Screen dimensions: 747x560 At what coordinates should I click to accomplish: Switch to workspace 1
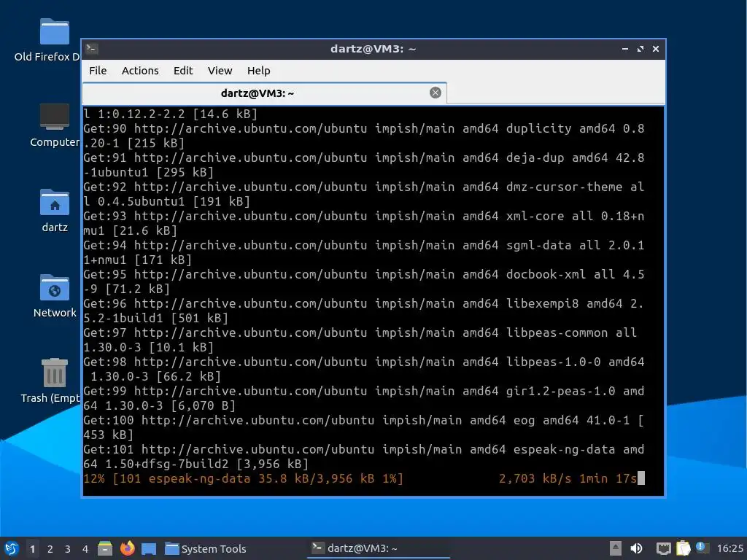[x=32, y=549]
